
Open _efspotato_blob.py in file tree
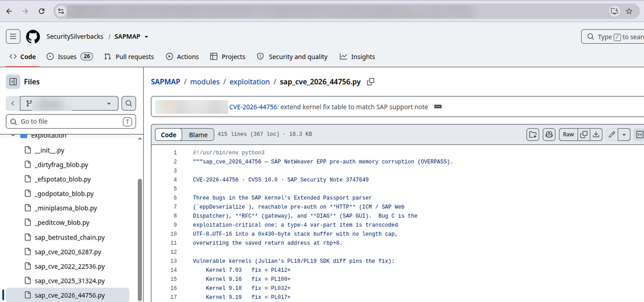click(x=63, y=179)
